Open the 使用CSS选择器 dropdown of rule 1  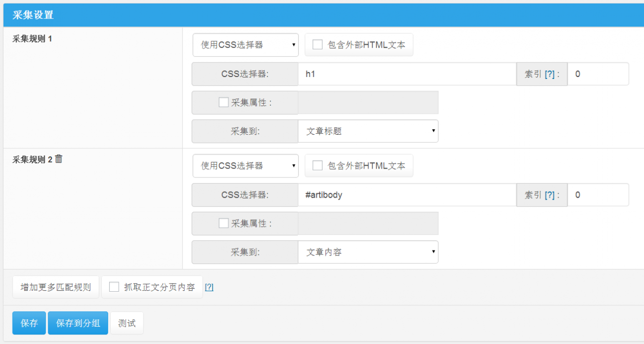click(x=245, y=45)
